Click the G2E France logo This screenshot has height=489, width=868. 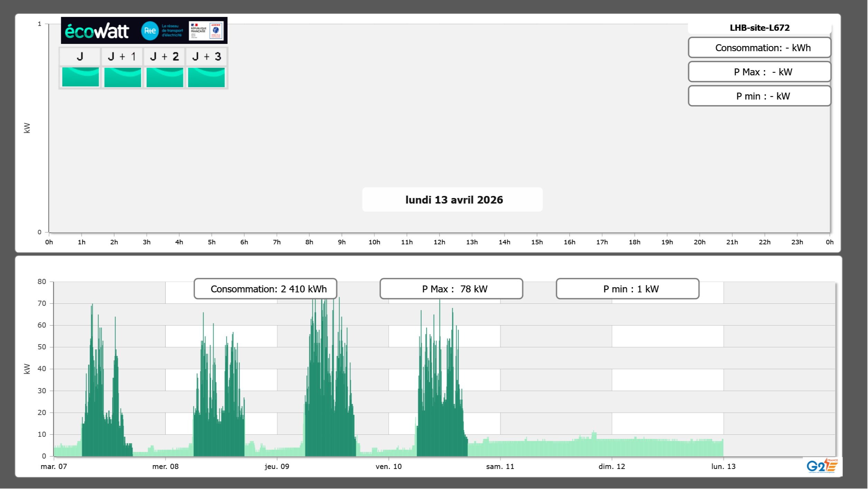tap(822, 466)
